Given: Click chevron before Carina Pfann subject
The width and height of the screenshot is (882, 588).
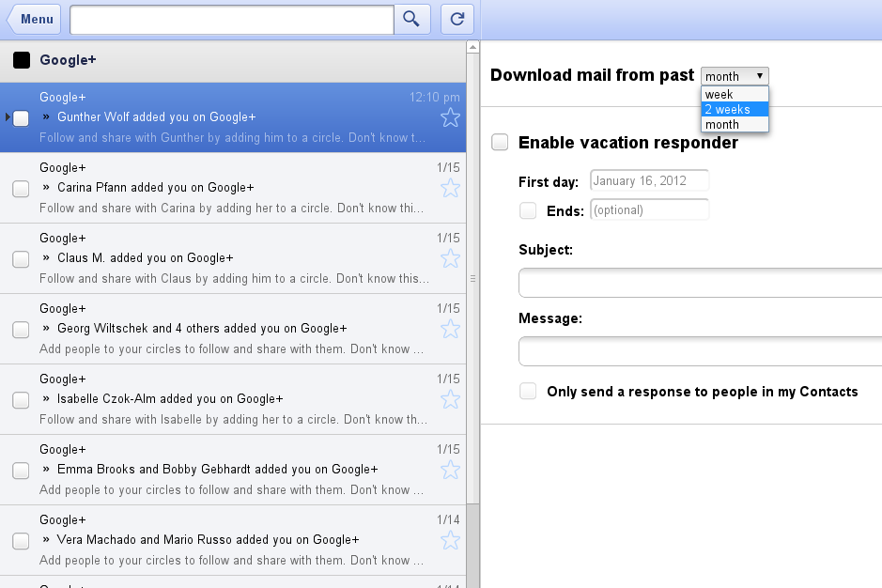Looking at the screenshot, I should (x=46, y=187).
